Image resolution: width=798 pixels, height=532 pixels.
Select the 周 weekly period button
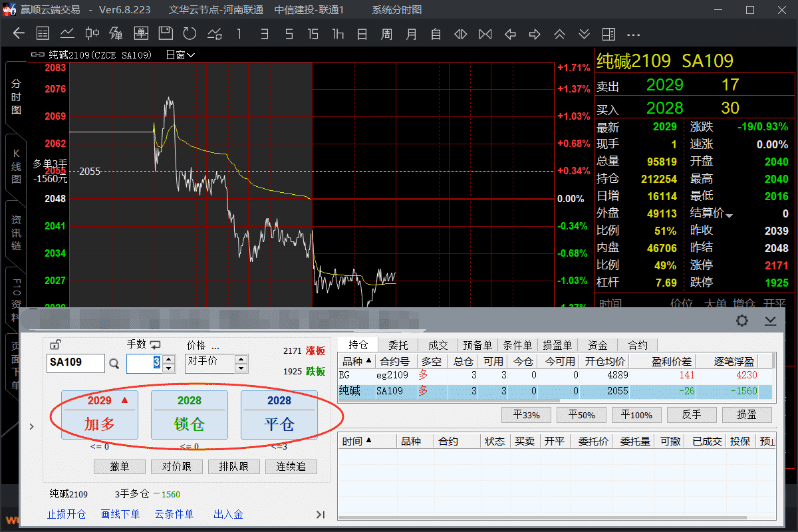click(x=386, y=34)
